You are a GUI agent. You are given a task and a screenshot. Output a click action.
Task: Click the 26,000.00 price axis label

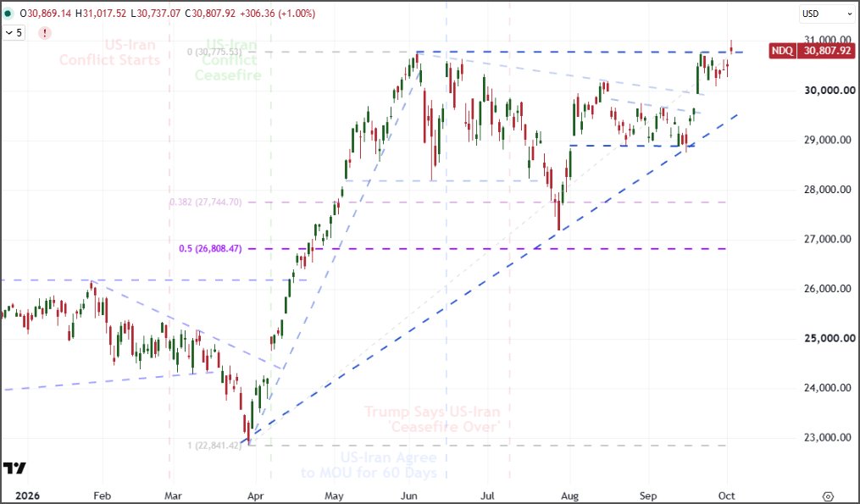point(828,289)
